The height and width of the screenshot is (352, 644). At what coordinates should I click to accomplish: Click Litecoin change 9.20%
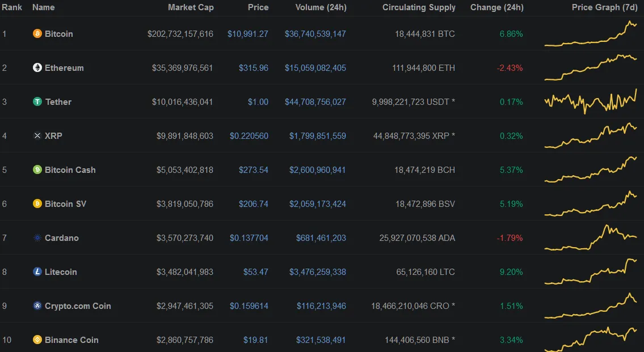[511, 273]
